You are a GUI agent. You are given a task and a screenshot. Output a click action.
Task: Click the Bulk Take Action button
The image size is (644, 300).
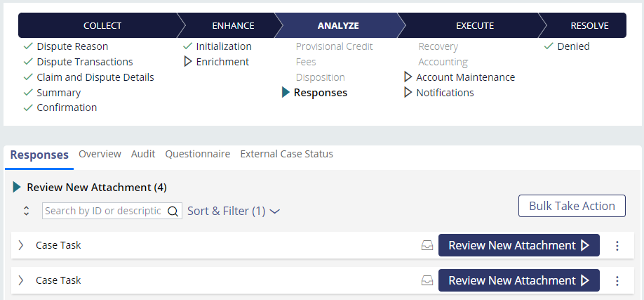pos(572,206)
